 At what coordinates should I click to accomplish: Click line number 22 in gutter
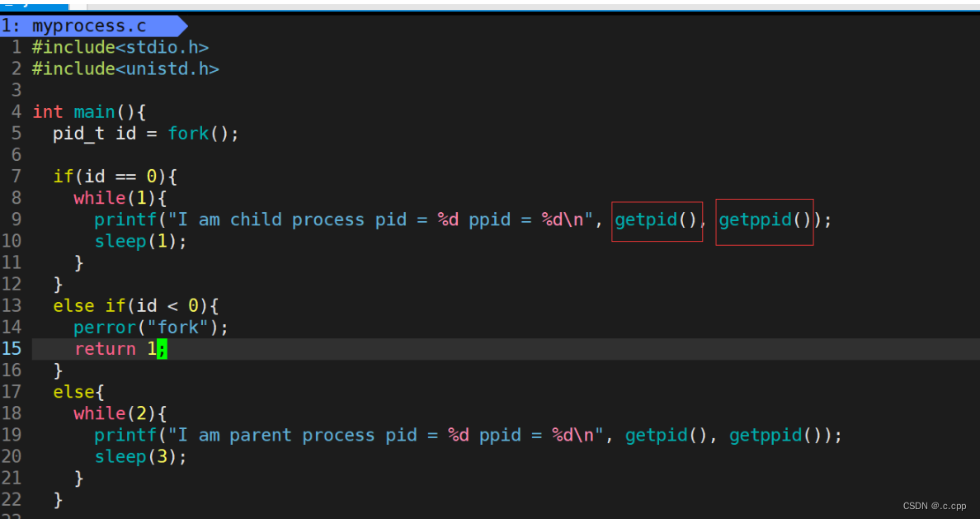pos(12,500)
